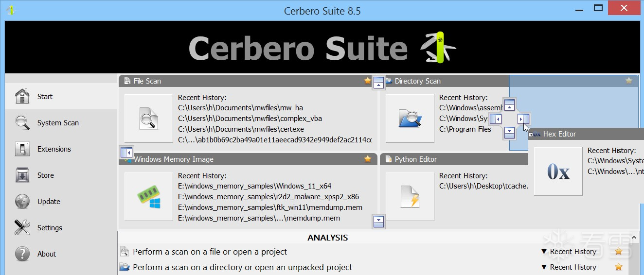The width and height of the screenshot is (644, 275).
Task: Click the center cluster's dock-left arrow
Action: [496, 119]
